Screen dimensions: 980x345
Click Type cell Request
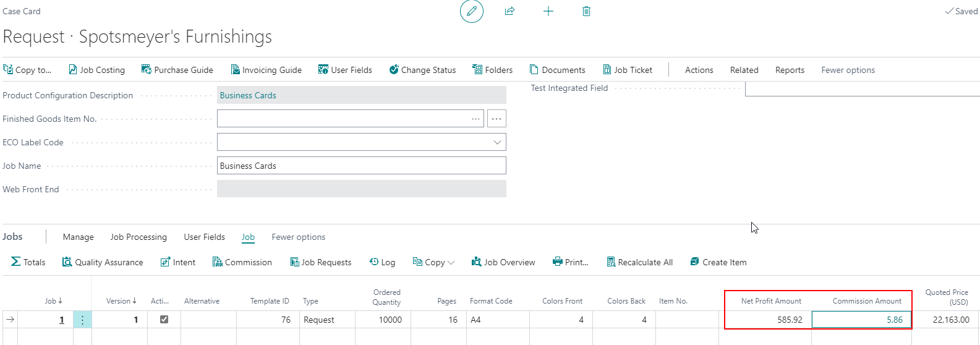point(327,320)
